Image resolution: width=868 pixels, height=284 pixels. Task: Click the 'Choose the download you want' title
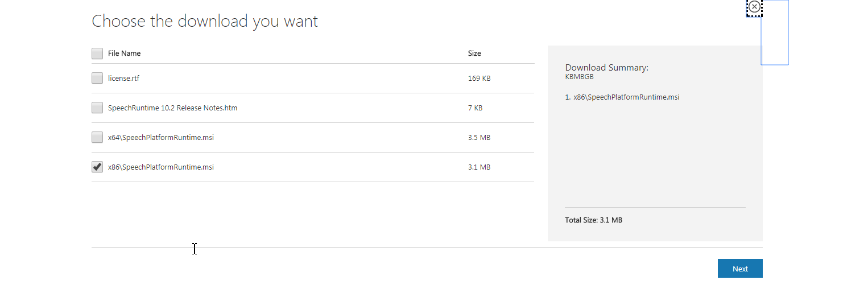tap(205, 22)
